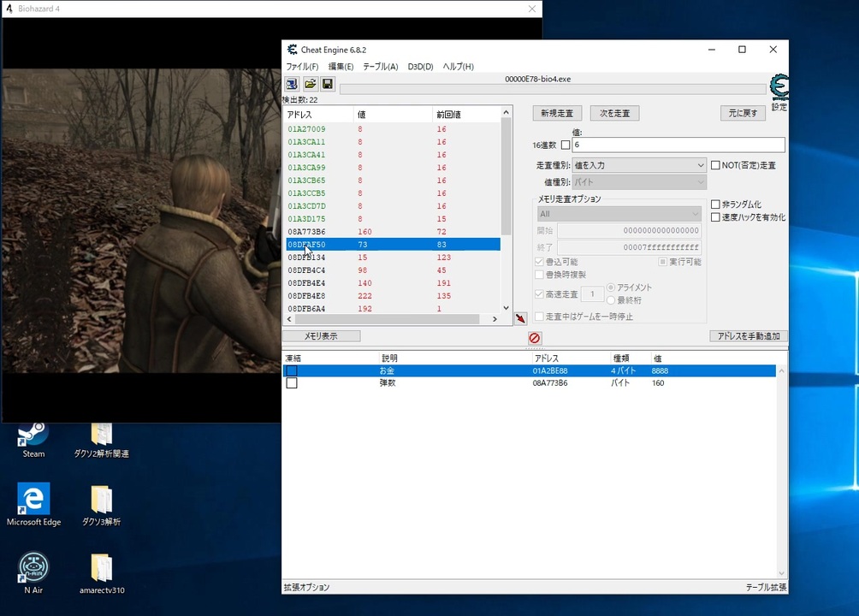
Task: Click results horizontal scrollbar right arrow
Action: pyautogui.click(x=495, y=319)
